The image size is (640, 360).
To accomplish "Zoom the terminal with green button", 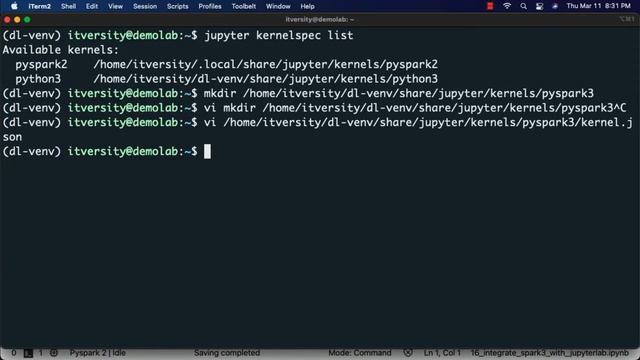I will tap(27, 20).
